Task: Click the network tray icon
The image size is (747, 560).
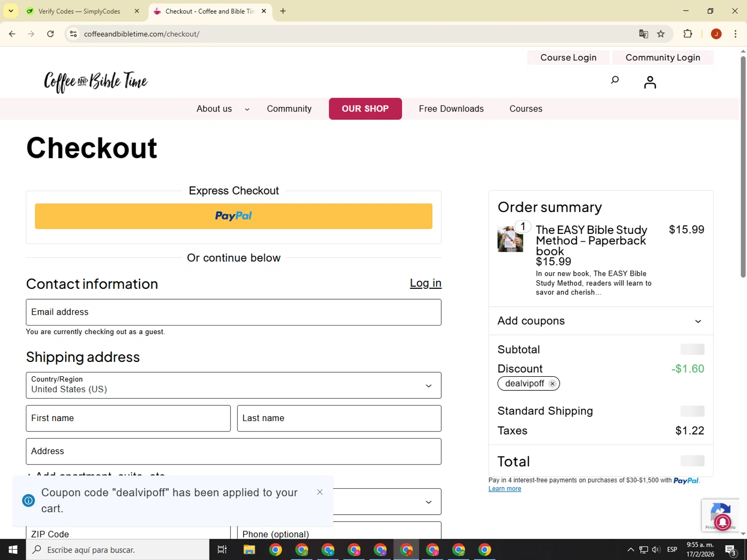Action: click(x=644, y=550)
